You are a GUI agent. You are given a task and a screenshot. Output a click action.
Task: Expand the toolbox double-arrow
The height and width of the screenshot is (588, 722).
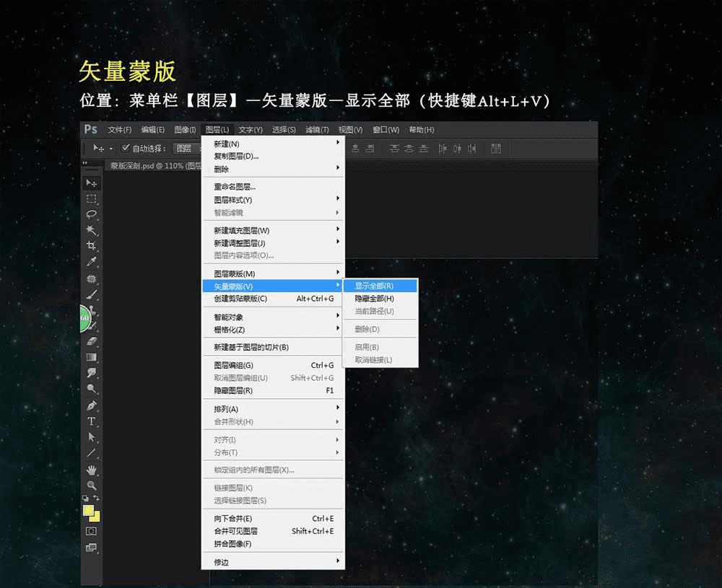click(84, 163)
